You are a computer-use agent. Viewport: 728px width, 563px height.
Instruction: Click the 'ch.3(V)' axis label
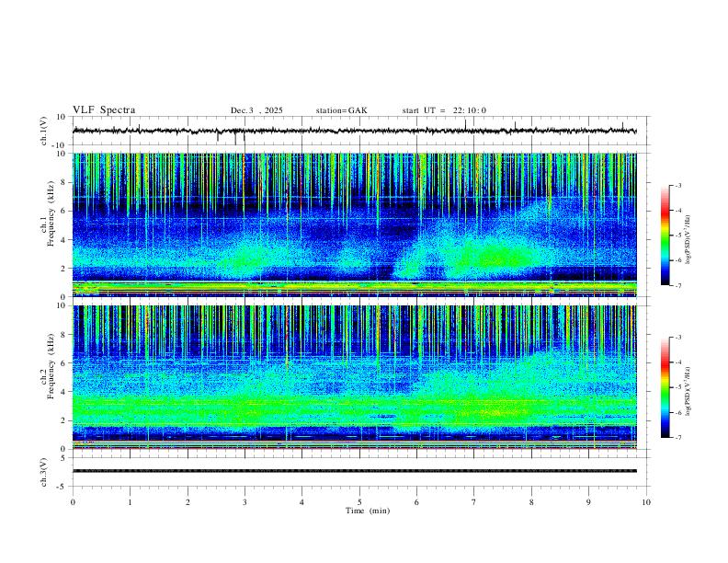44,472
